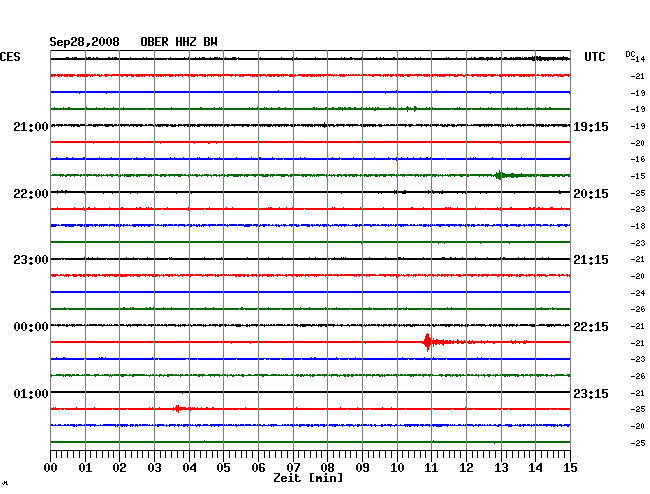Click the "21:15" UTC time label
Viewport: 650px width, 494px height.
coord(591,260)
